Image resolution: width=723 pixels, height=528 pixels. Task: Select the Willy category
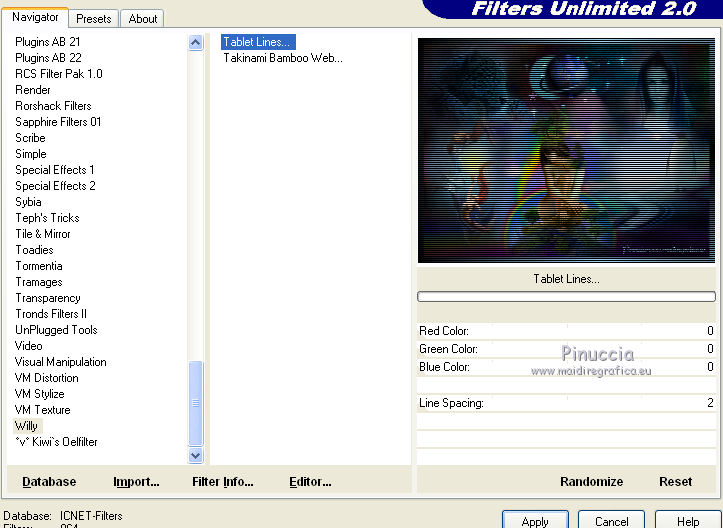click(26, 426)
